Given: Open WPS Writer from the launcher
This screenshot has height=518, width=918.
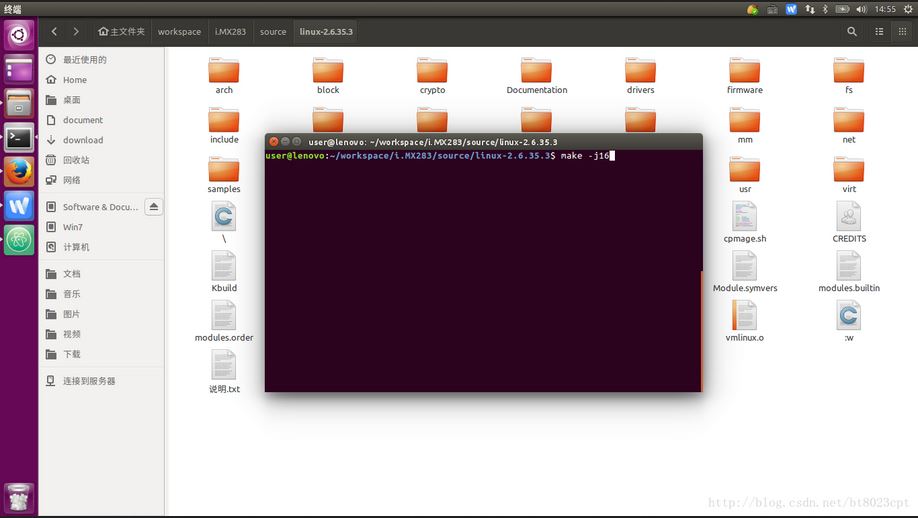Looking at the screenshot, I should [x=19, y=206].
